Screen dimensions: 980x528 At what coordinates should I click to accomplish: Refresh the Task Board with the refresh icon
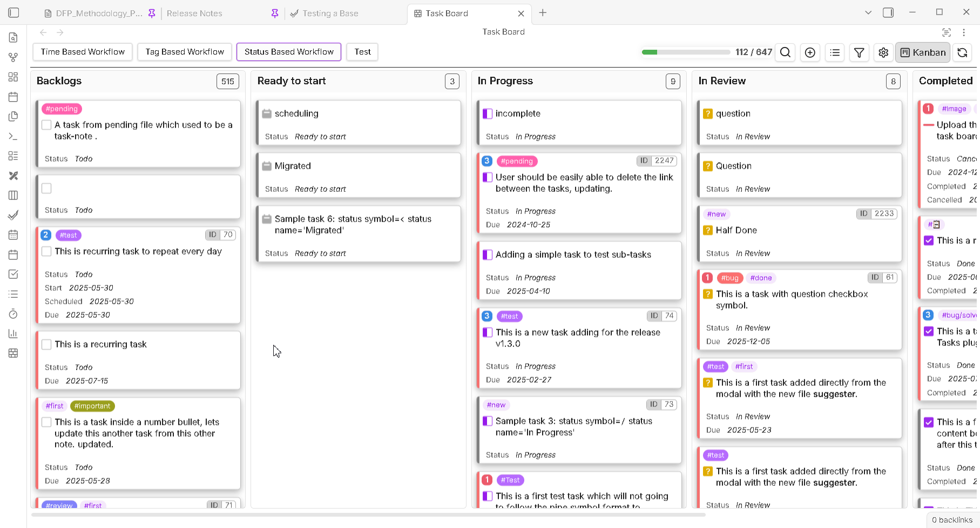(x=962, y=52)
